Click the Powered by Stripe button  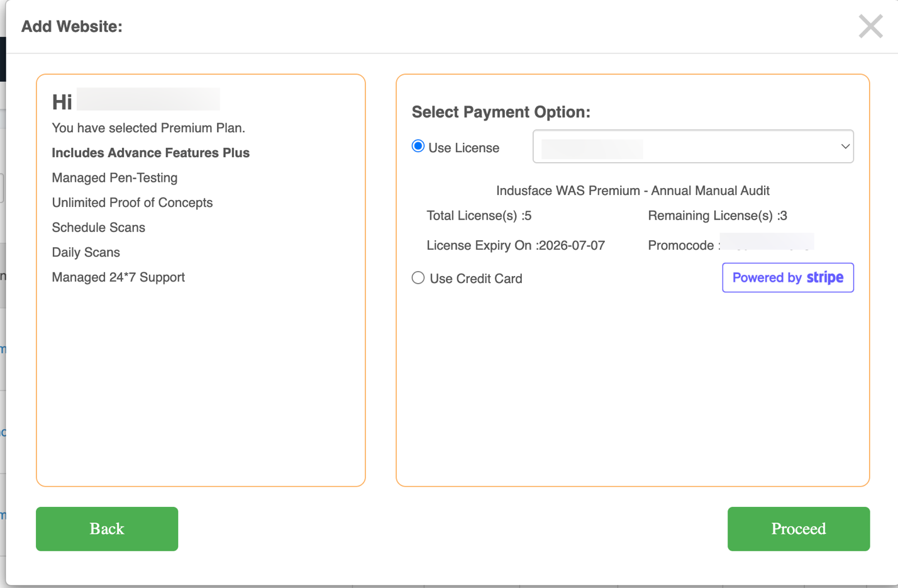(x=787, y=277)
